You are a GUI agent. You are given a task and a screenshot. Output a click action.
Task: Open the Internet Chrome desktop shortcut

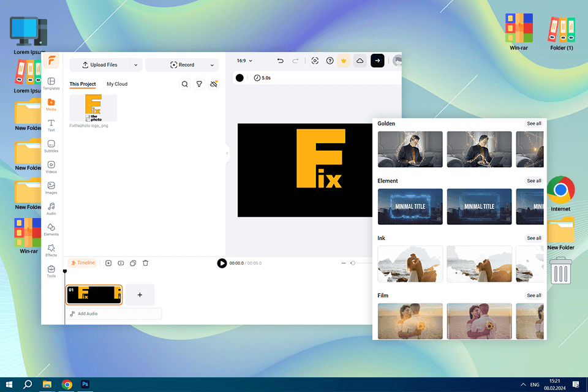560,194
